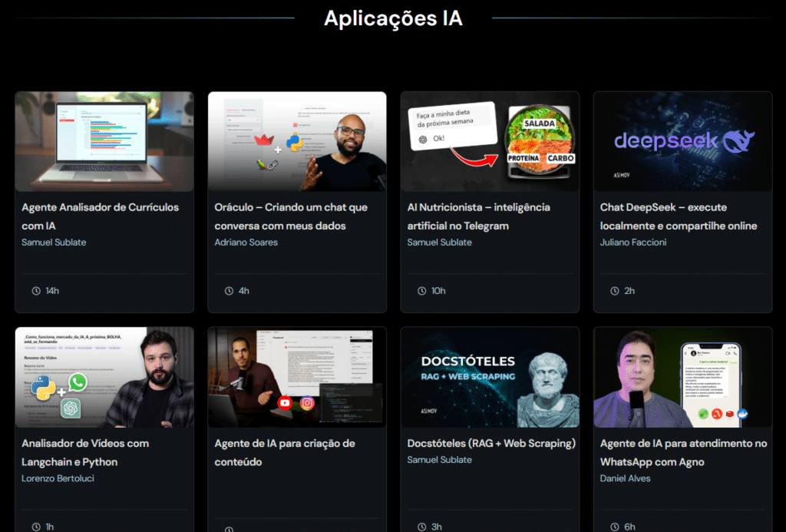
Task: Click the clock icon beside 14h duration
Action: (35, 291)
